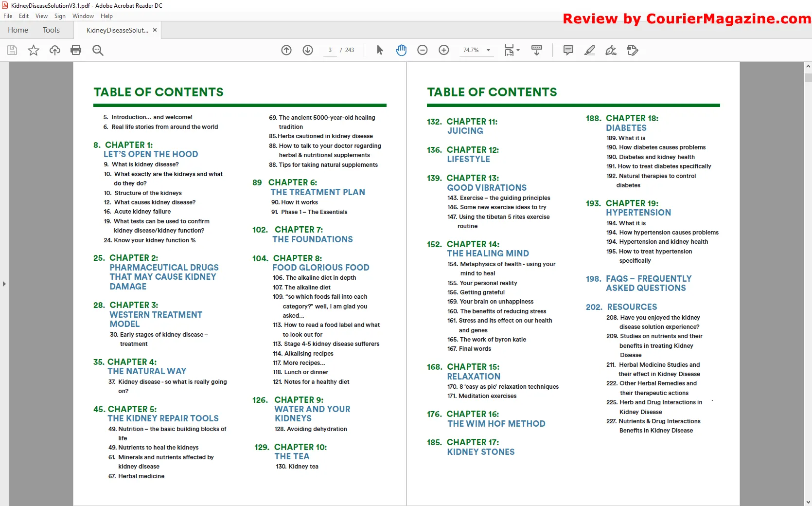Image resolution: width=812 pixels, height=506 pixels.
Task: Switch to the Tools tab
Action: coord(51,30)
